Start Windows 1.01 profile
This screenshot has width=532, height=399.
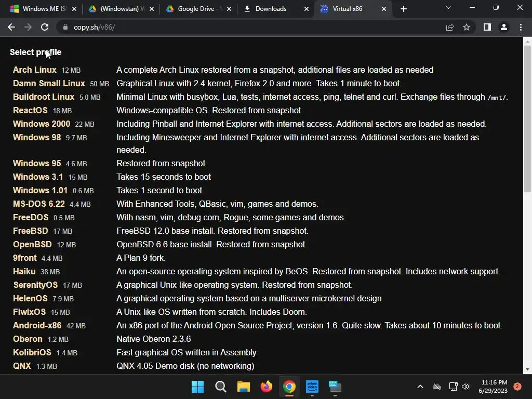(x=40, y=190)
